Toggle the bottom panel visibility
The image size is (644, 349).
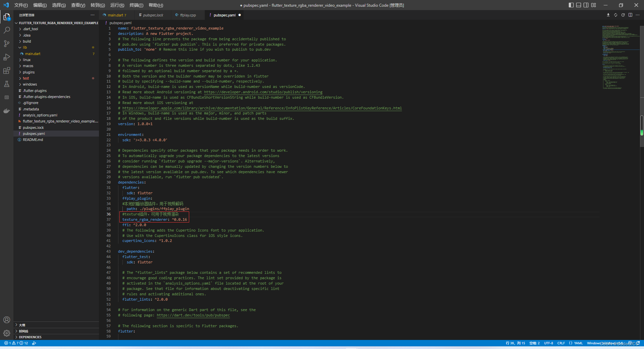pos(579,5)
